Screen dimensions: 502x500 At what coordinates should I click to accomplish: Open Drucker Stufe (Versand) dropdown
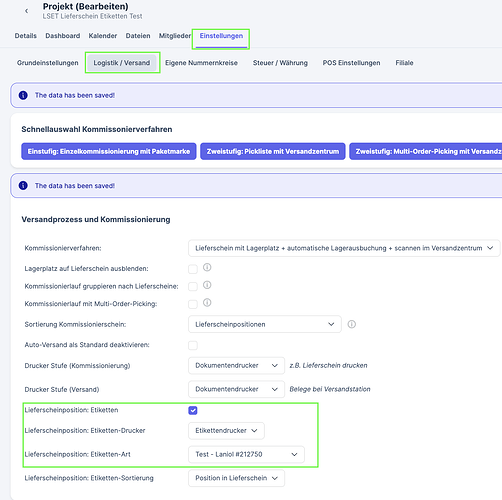click(236, 389)
